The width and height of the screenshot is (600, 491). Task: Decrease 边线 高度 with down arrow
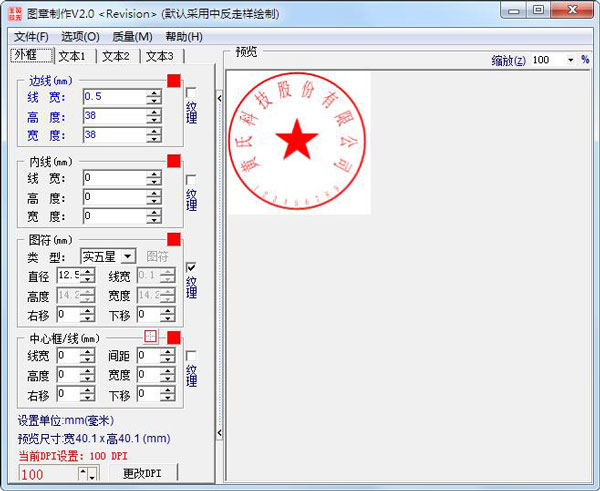(153, 119)
